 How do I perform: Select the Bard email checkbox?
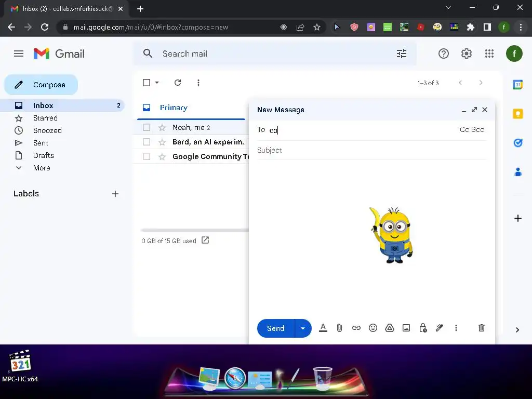147,142
